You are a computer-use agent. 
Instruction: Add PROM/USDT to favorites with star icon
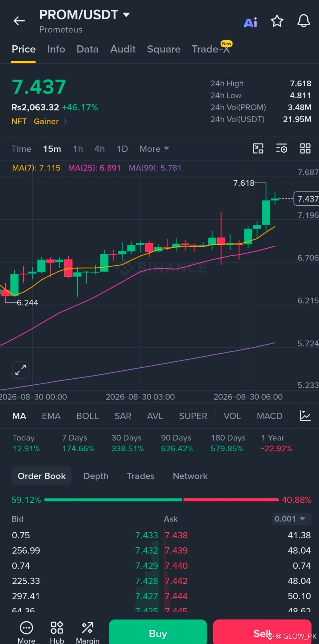pos(277,21)
